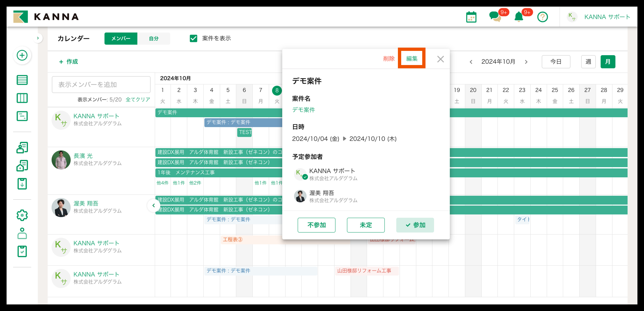Set attendance status to 未定
The height and width of the screenshot is (311, 644).
click(x=366, y=225)
